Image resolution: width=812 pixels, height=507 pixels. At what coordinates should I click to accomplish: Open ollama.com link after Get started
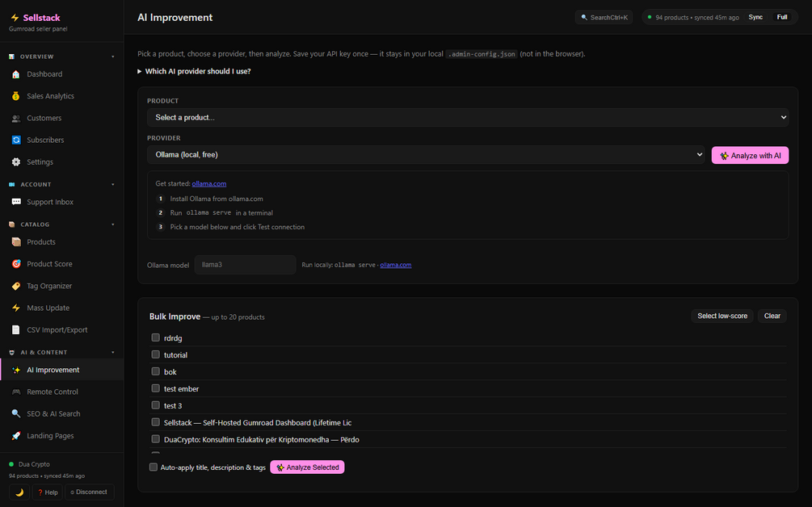(208, 183)
